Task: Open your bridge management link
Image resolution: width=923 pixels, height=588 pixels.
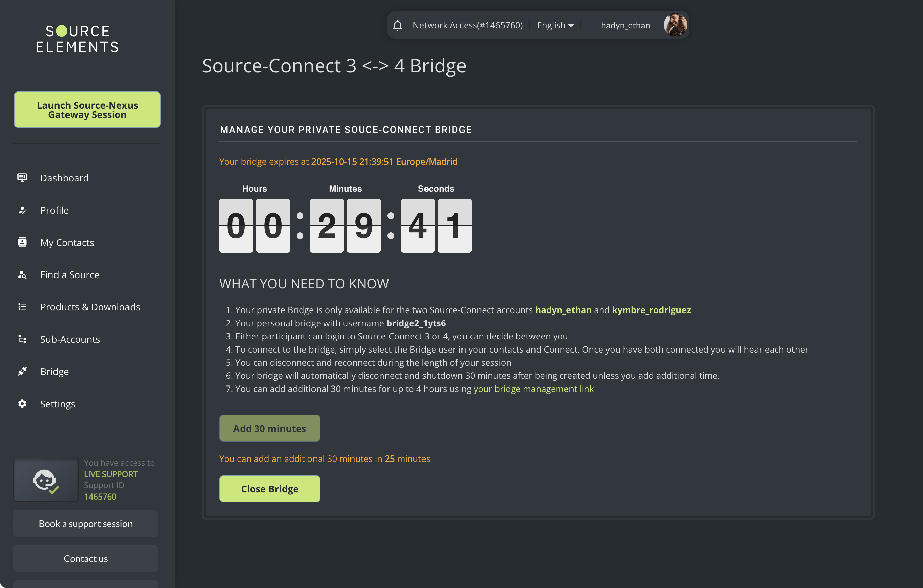Action: (533, 389)
